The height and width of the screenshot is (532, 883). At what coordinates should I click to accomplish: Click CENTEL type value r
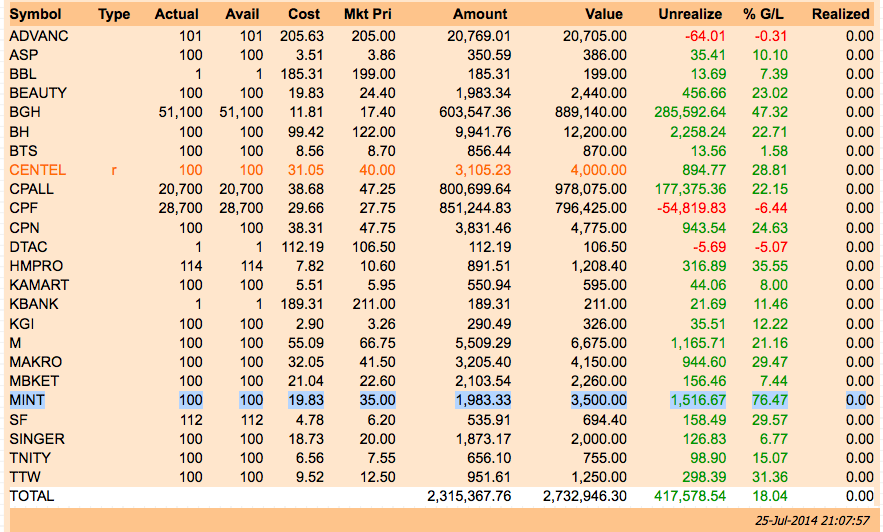[114, 171]
